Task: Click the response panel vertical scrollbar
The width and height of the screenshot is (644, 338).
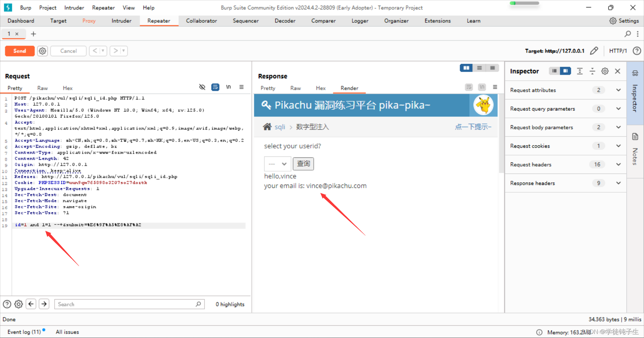Action: (x=501, y=134)
